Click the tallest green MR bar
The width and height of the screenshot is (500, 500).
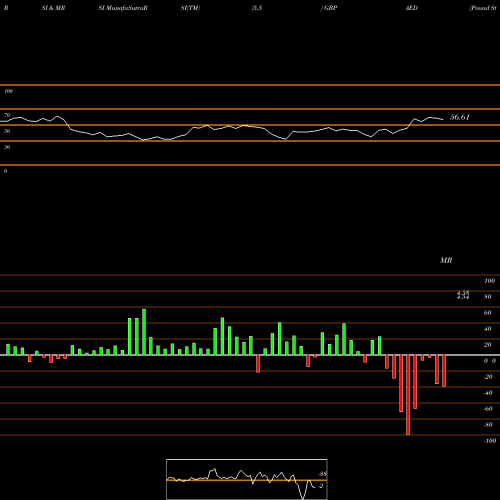144,332
